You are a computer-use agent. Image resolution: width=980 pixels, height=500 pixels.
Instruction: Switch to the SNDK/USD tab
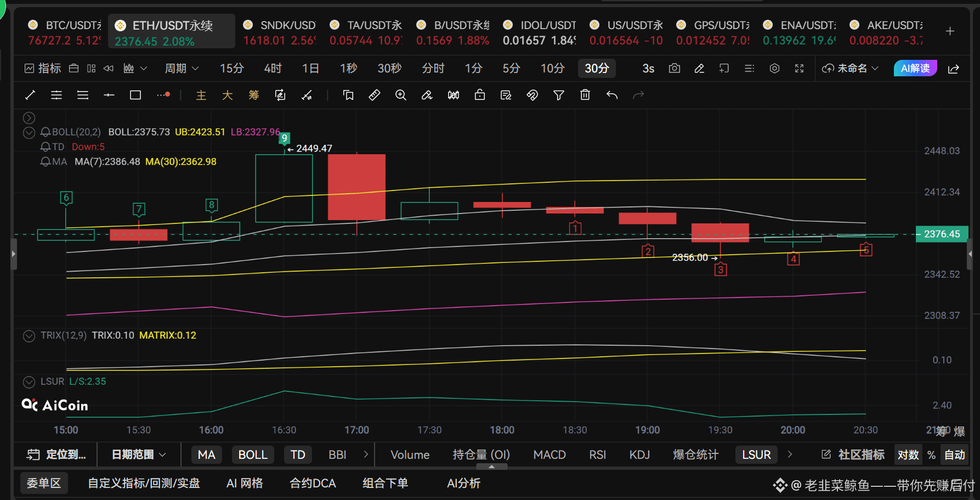pos(280,32)
